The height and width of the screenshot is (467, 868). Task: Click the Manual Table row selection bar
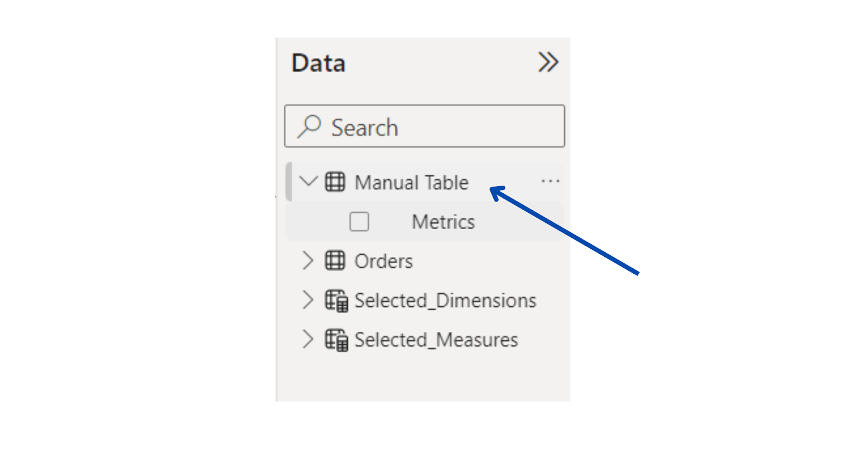point(289,181)
